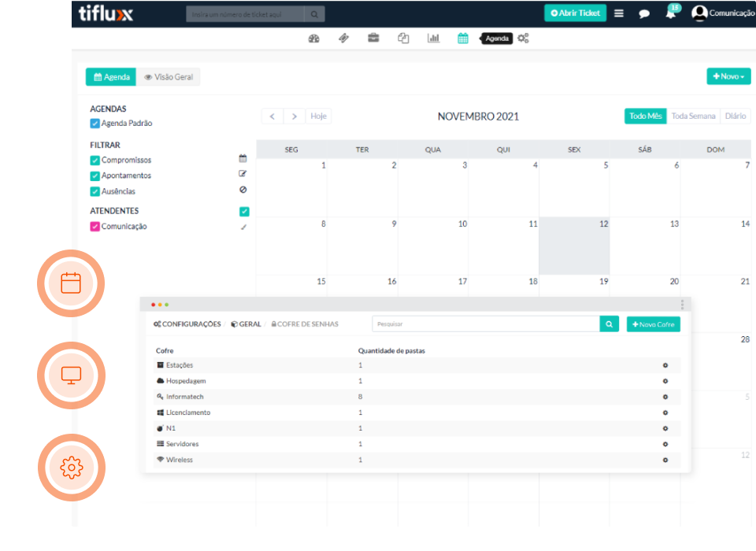Toggle the select-all Atendentes checkbox
Image resolution: width=756 pixels, height=551 pixels.
coord(244,212)
